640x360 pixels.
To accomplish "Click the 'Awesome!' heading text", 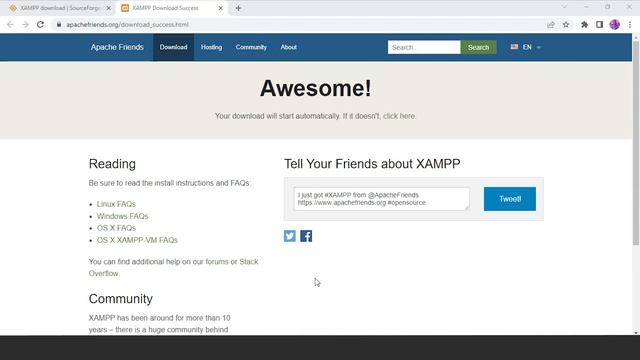I will [316, 88].
